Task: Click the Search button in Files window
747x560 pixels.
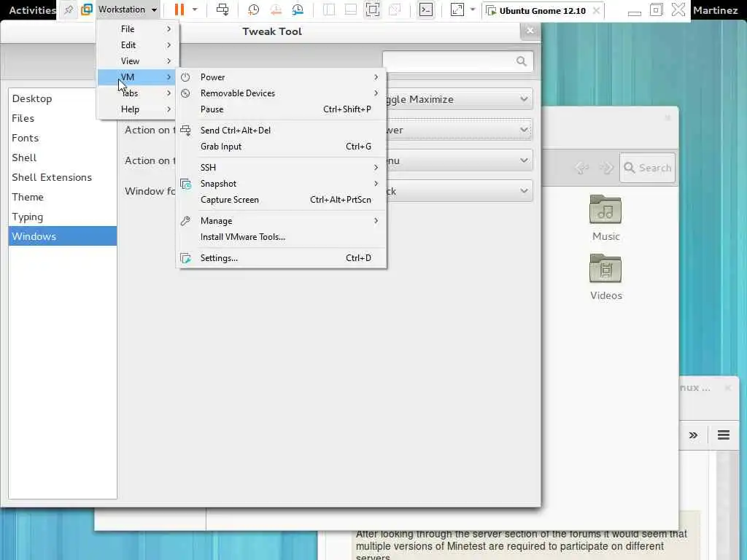Action: [x=648, y=168]
